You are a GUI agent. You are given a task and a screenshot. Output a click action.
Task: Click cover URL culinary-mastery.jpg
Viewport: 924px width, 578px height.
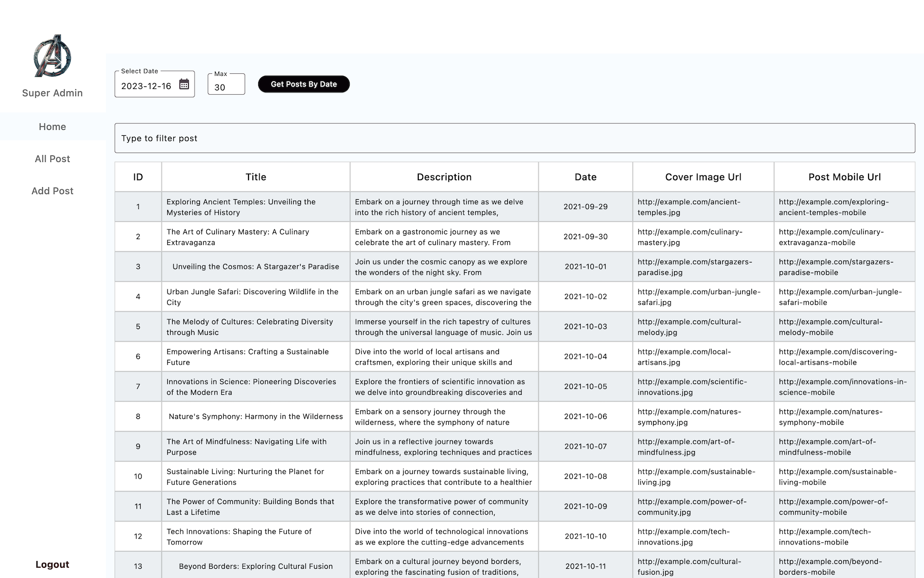(x=690, y=237)
